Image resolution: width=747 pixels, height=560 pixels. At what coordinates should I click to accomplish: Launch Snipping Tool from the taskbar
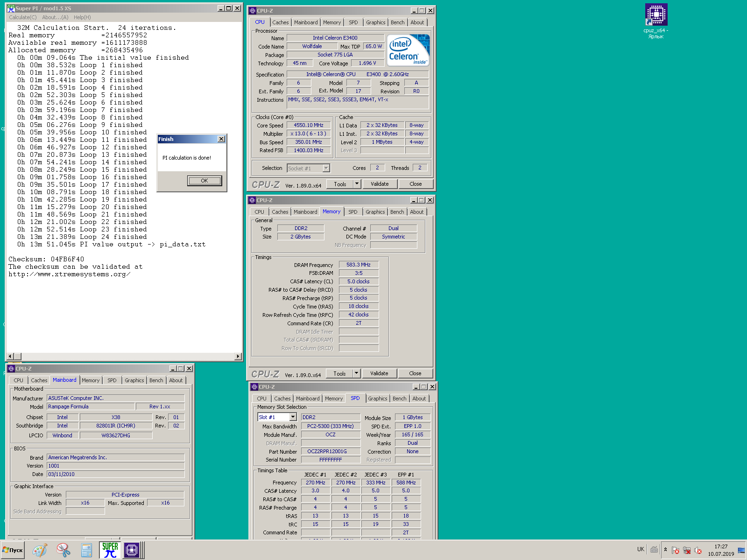click(63, 550)
